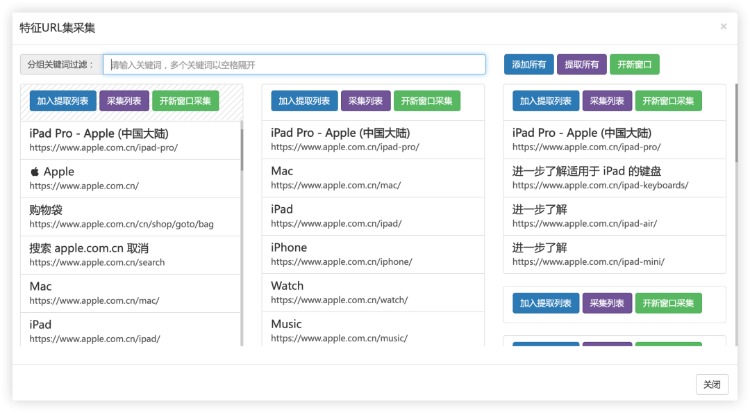Close the dialog with the X icon

(723, 27)
